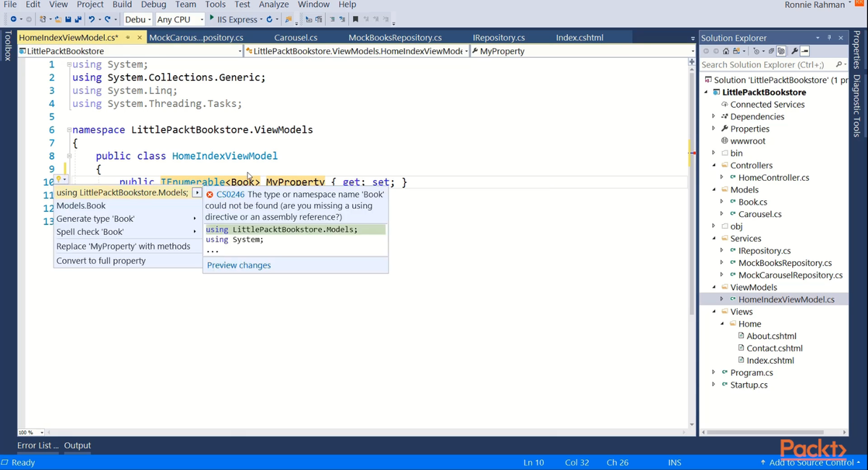This screenshot has width=868, height=470.
Task: Toggle Show All Files in Solution Explorer
Action: coord(781,51)
